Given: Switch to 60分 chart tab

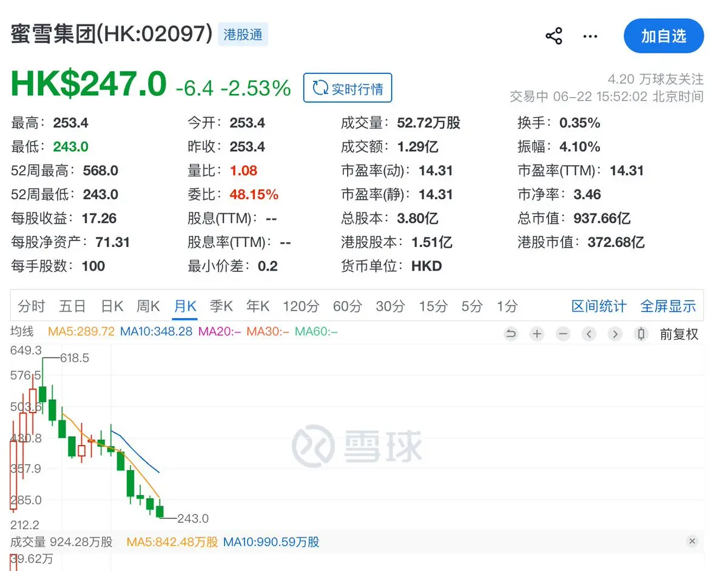Looking at the screenshot, I should coord(348,306).
